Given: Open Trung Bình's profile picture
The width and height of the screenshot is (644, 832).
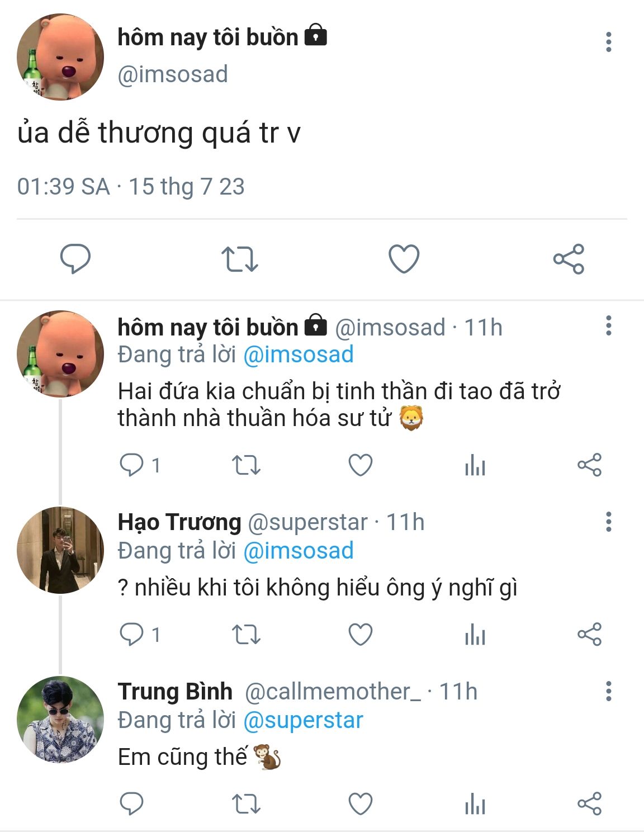Looking at the screenshot, I should (x=60, y=719).
